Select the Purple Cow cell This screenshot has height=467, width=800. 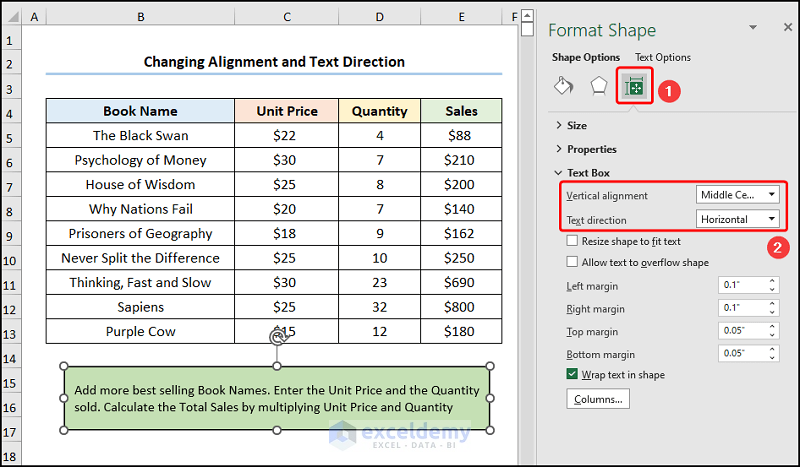click(x=140, y=331)
